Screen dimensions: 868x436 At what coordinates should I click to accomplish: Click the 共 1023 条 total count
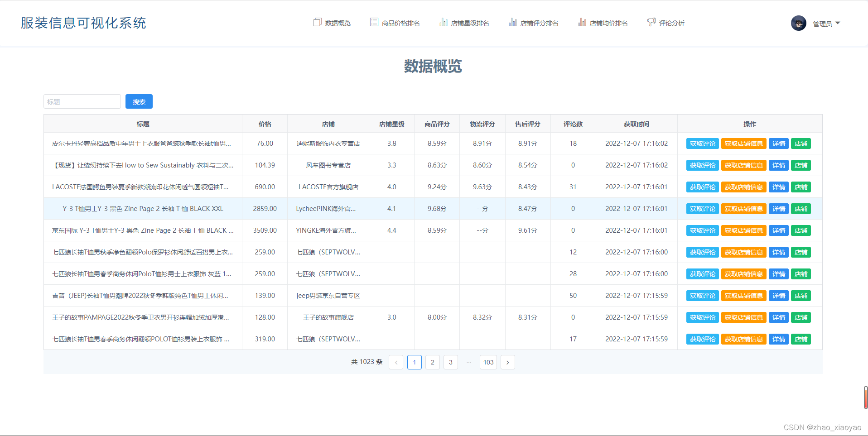[x=366, y=362]
